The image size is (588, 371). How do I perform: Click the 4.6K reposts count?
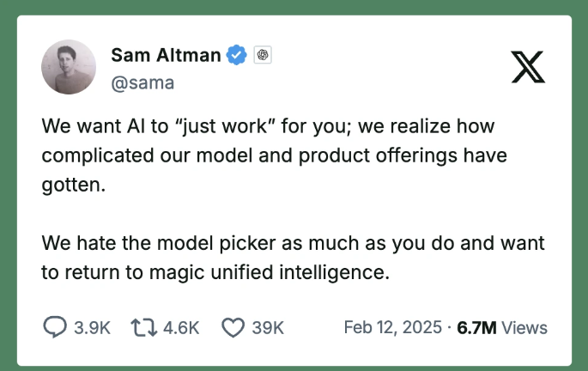(180, 327)
